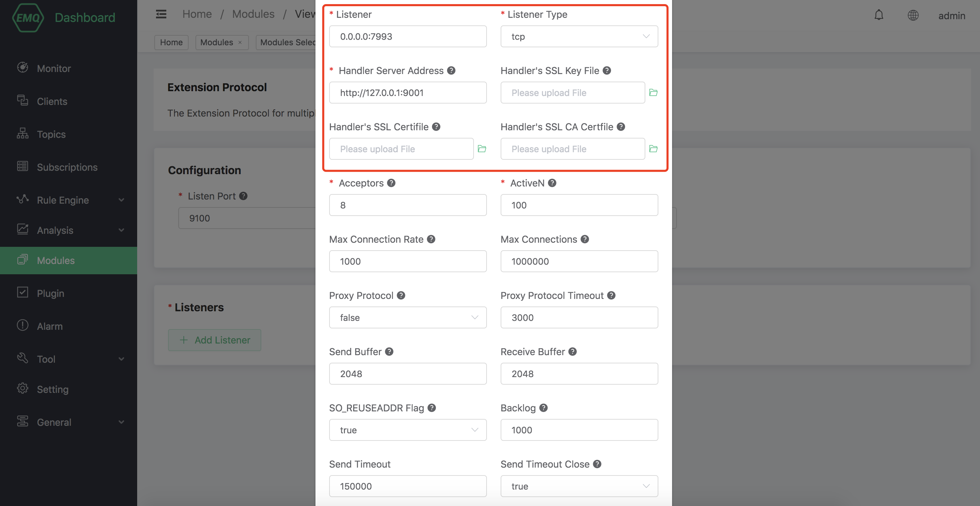
Task: Open the Monitor sidebar item
Action: 53,69
